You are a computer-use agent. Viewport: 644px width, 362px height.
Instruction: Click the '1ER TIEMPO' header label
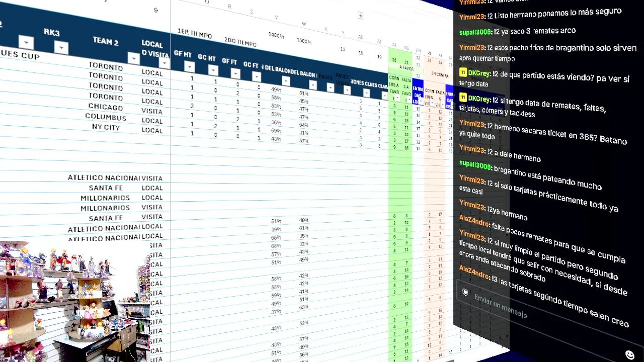(195, 34)
